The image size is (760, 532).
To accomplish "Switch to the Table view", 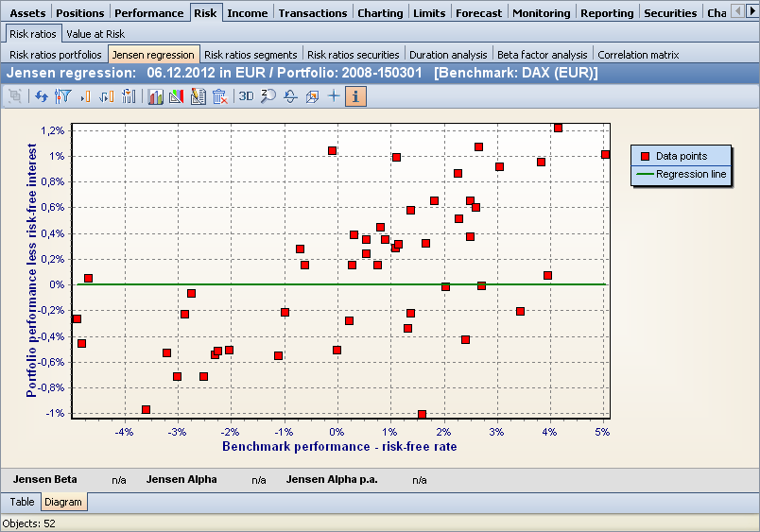I will (x=22, y=502).
